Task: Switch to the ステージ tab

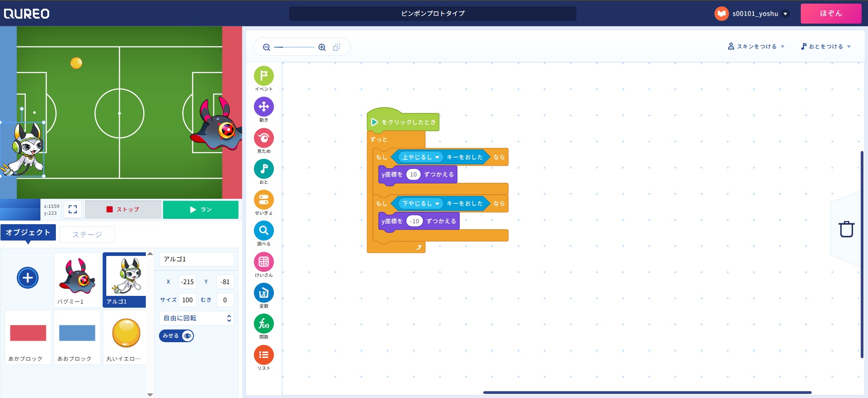Action: click(x=87, y=235)
